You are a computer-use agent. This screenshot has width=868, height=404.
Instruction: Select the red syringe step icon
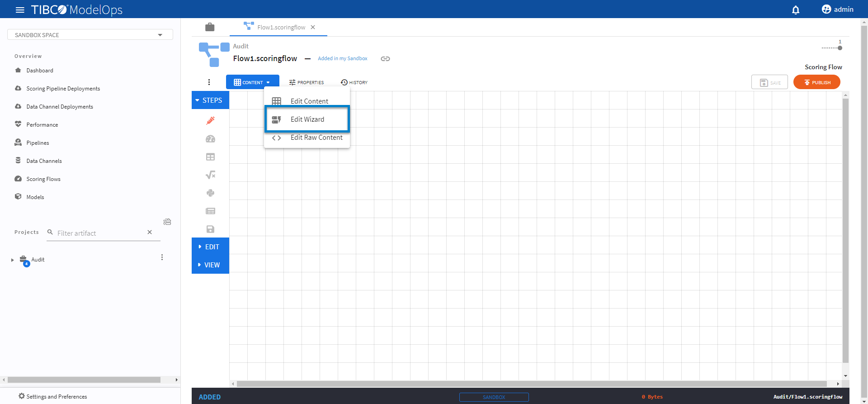point(210,120)
